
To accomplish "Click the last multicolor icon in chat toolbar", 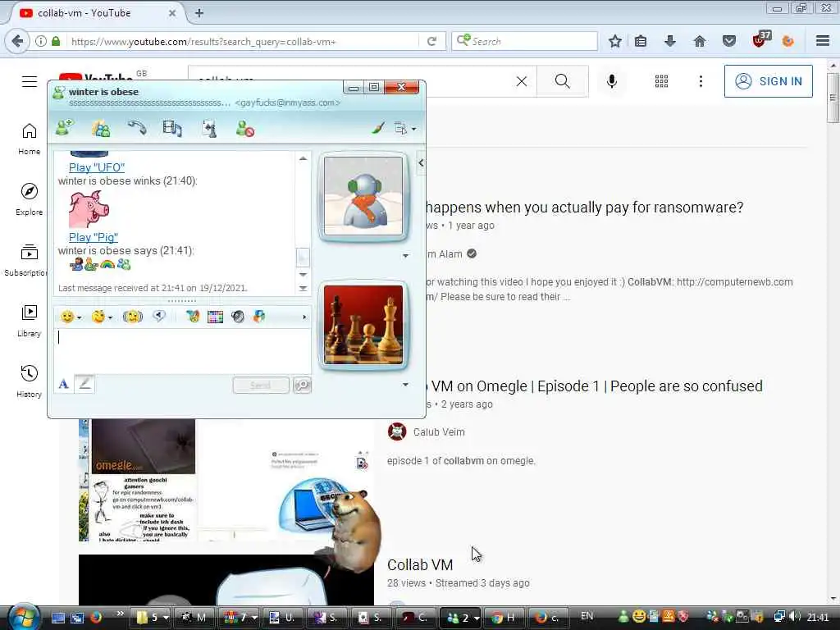I will [259, 317].
